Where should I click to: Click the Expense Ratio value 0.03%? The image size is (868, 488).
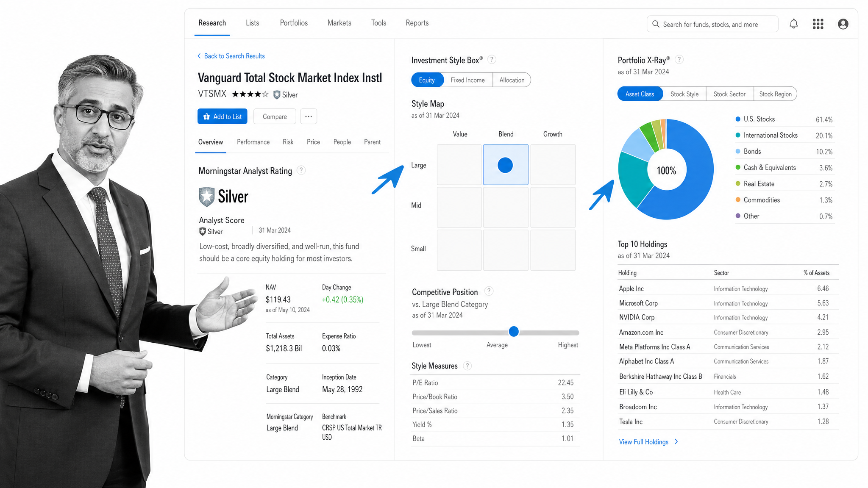click(x=331, y=348)
